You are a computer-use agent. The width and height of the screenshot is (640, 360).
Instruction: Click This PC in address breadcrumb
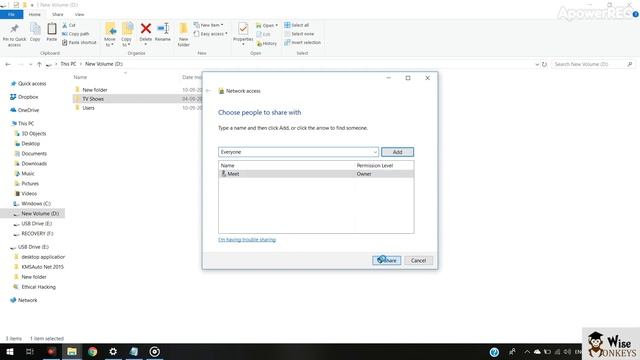(x=68, y=64)
